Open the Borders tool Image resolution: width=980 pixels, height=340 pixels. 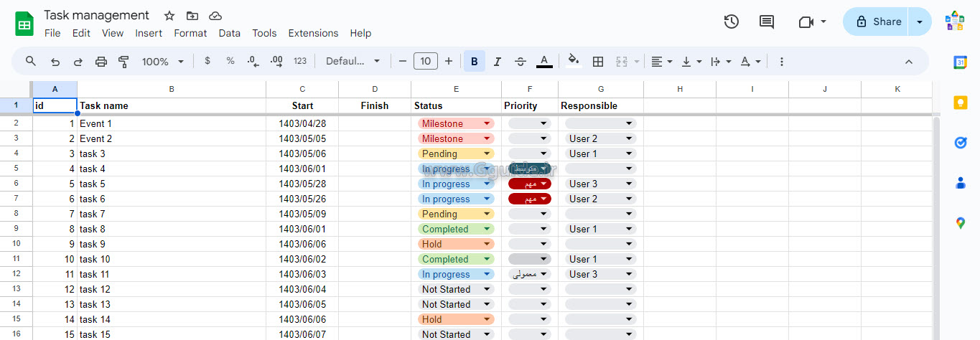pyautogui.click(x=597, y=62)
